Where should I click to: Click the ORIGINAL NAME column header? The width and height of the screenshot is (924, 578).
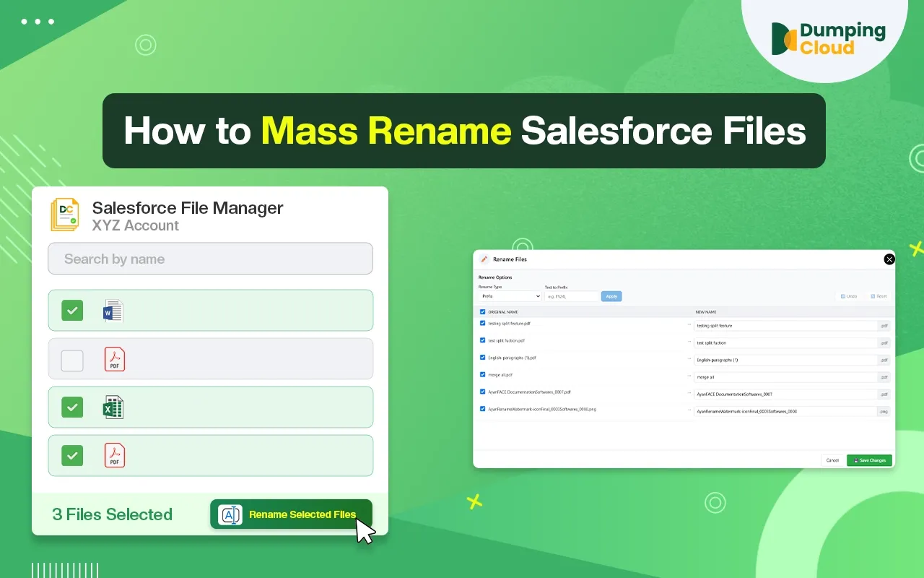click(x=503, y=312)
